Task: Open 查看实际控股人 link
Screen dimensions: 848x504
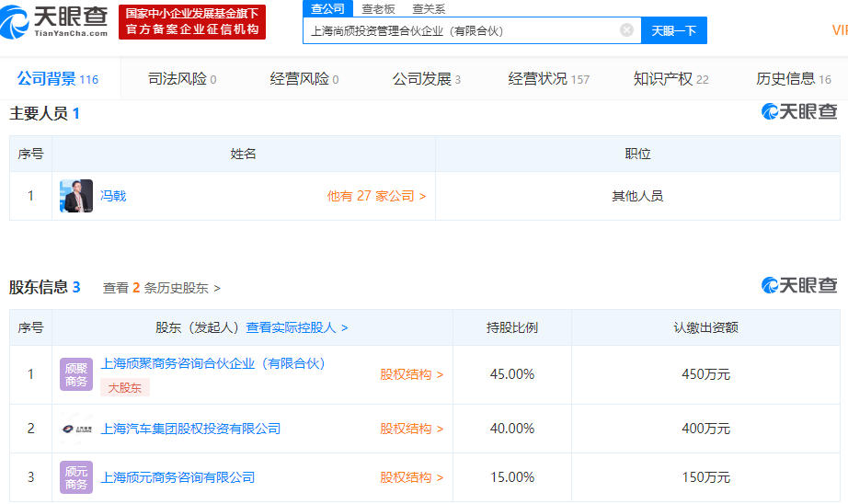Action: click(x=297, y=327)
